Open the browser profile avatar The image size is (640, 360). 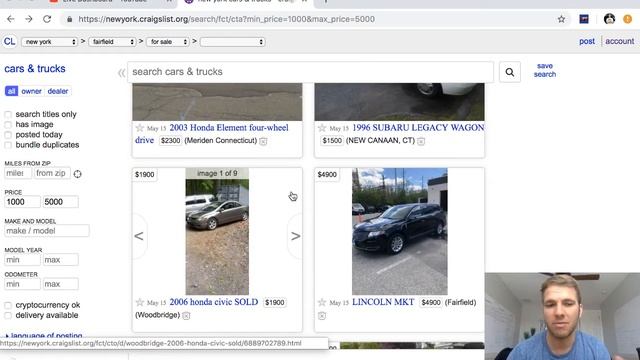pos(609,19)
